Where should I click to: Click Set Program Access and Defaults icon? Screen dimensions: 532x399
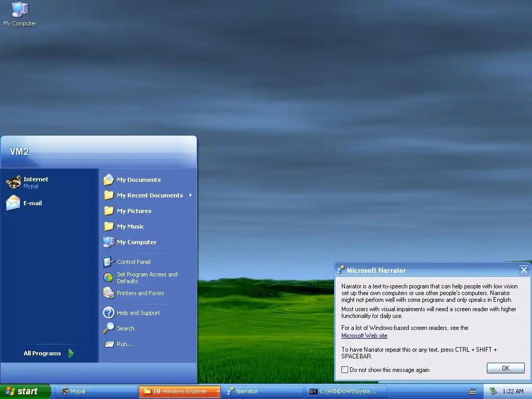pyautogui.click(x=109, y=277)
